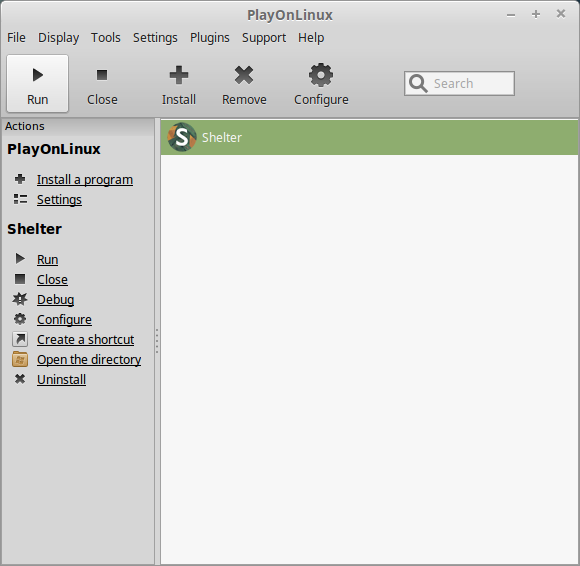Click the plus icon beside Install a program
Screen dimensions: 580x566
tap(20, 179)
